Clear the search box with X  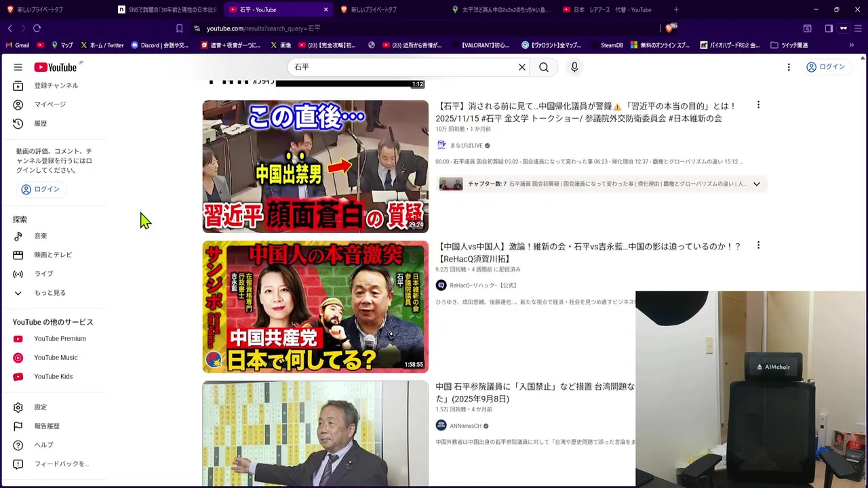[522, 67]
